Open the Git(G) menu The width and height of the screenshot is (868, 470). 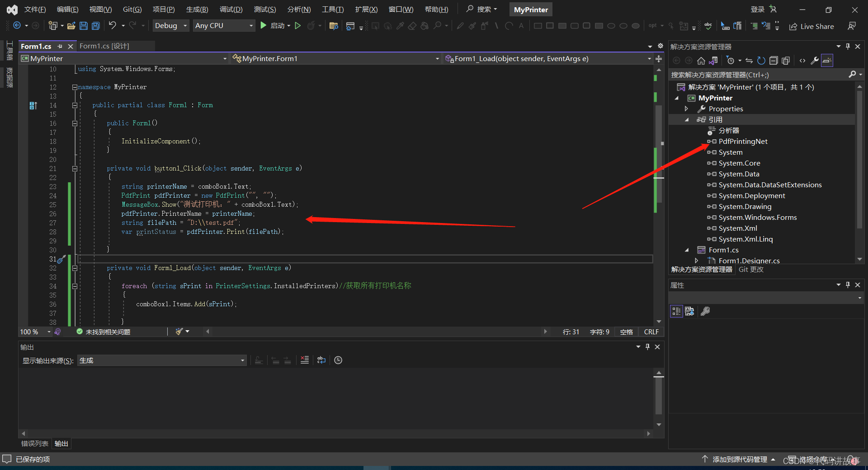tap(132, 9)
